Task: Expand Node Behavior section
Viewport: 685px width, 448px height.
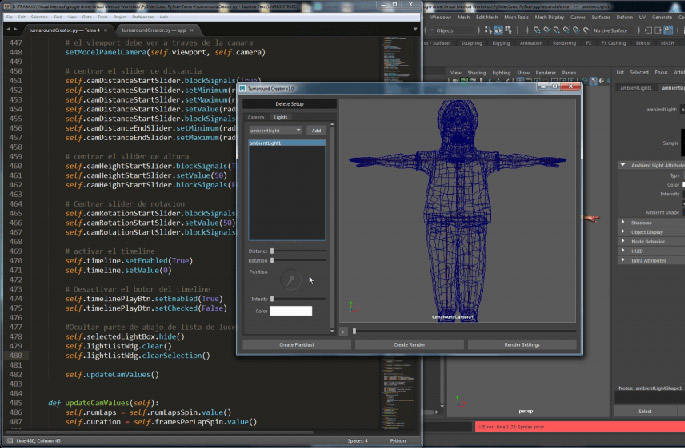Action: (623, 241)
